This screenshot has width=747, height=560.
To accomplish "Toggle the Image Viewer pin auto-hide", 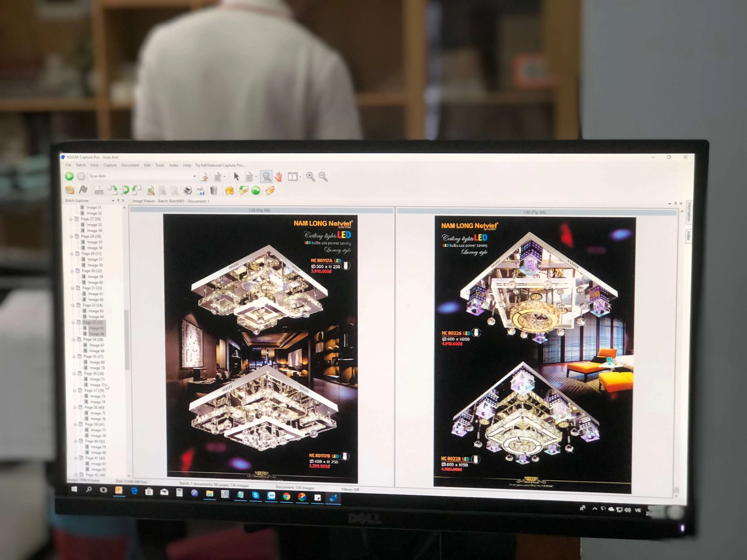I will click(675, 203).
